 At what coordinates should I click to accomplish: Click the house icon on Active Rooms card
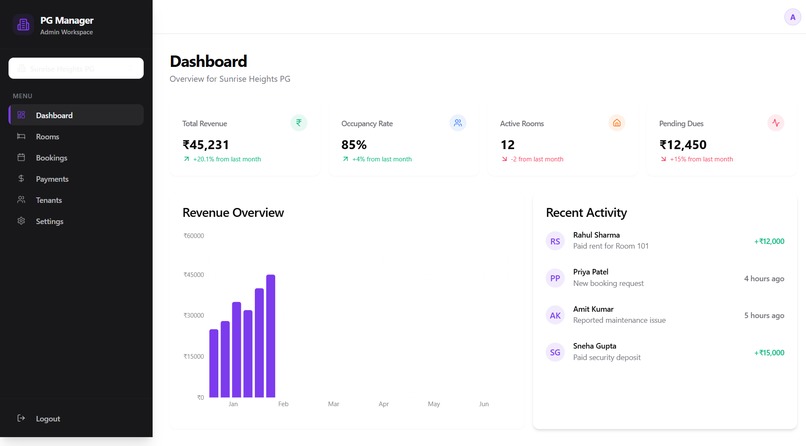617,123
